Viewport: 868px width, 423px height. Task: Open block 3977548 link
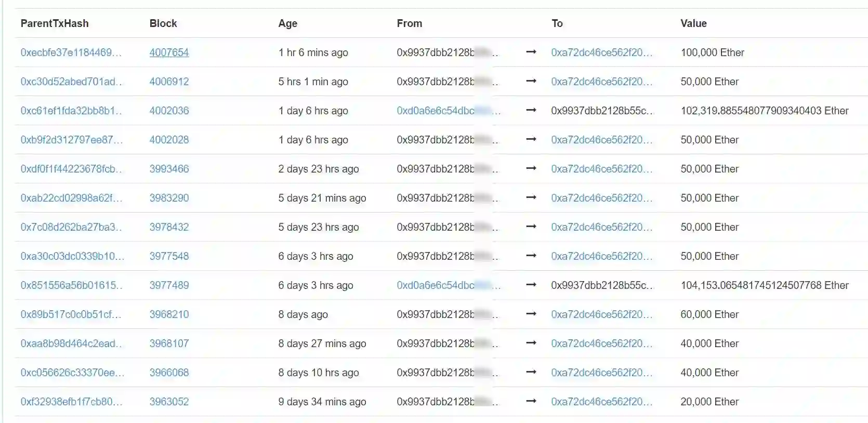(x=169, y=256)
